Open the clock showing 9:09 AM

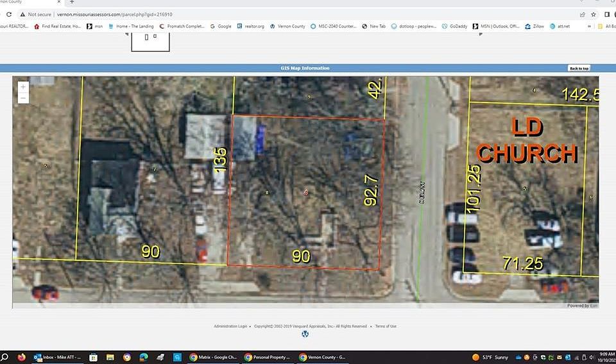pos(606,357)
